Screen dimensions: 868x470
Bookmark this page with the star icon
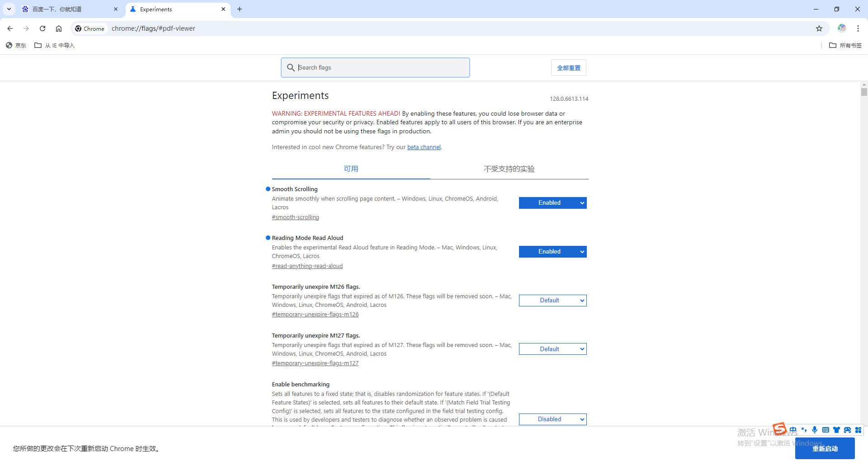[x=819, y=28]
